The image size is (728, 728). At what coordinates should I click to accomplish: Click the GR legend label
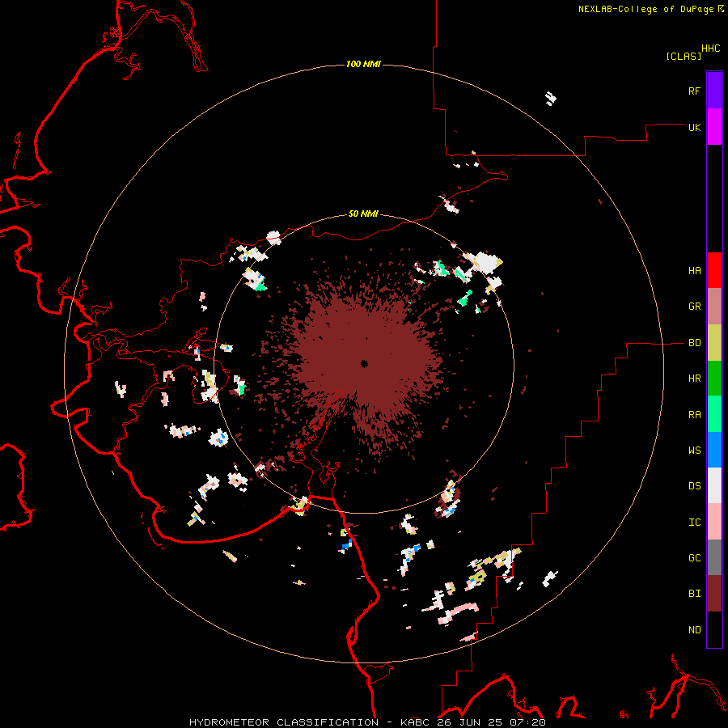(695, 307)
